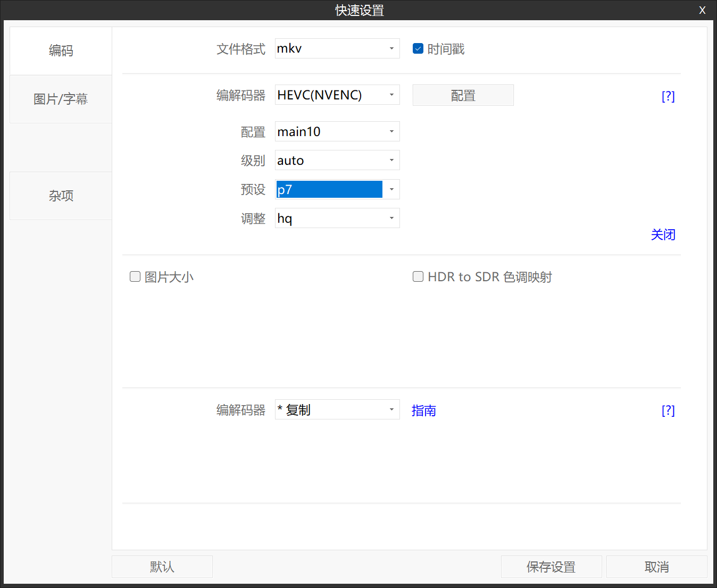The width and height of the screenshot is (717, 588).
Task: Open the main10 profile dropdown
Action: click(x=337, y=131)
